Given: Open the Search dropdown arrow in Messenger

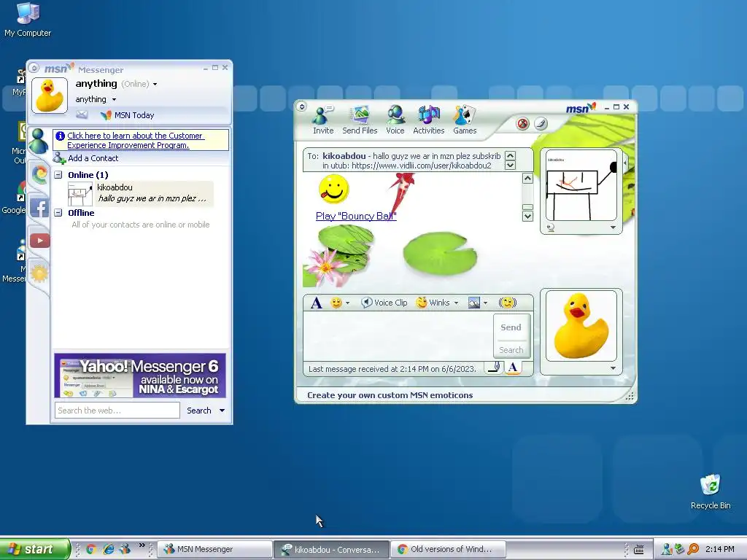Looking at the screenshot, I should coord(222,411).
